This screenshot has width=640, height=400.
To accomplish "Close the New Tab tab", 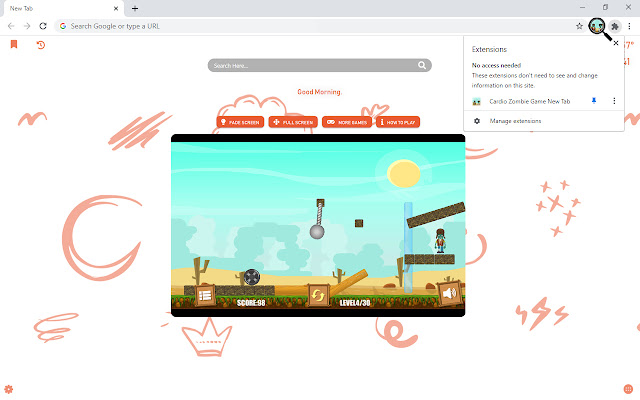I will [116, 8].
